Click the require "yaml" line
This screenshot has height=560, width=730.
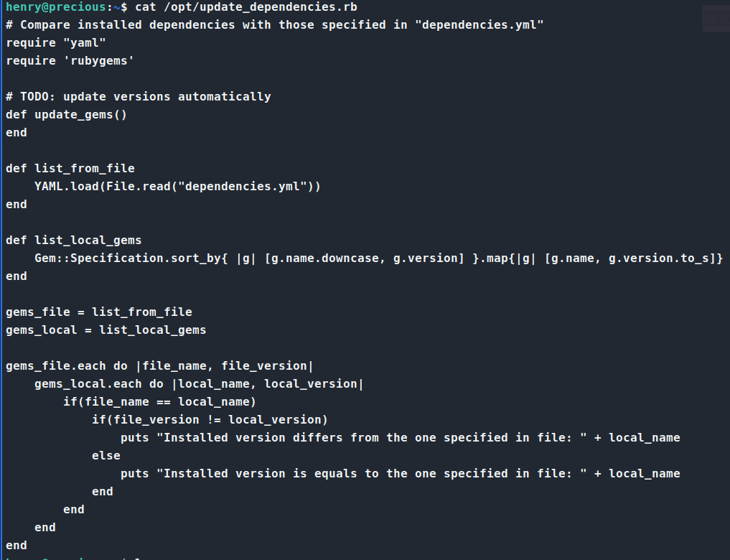(x=56, y=43)
